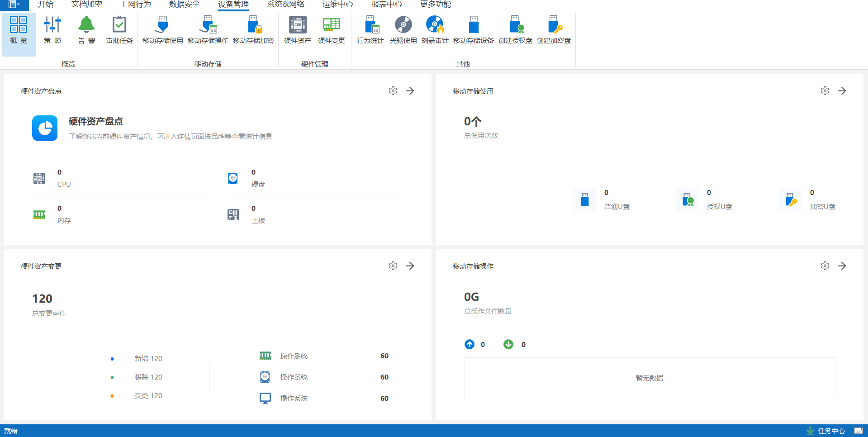Click the 硬件资产盘点 heading link

[96, 121]
